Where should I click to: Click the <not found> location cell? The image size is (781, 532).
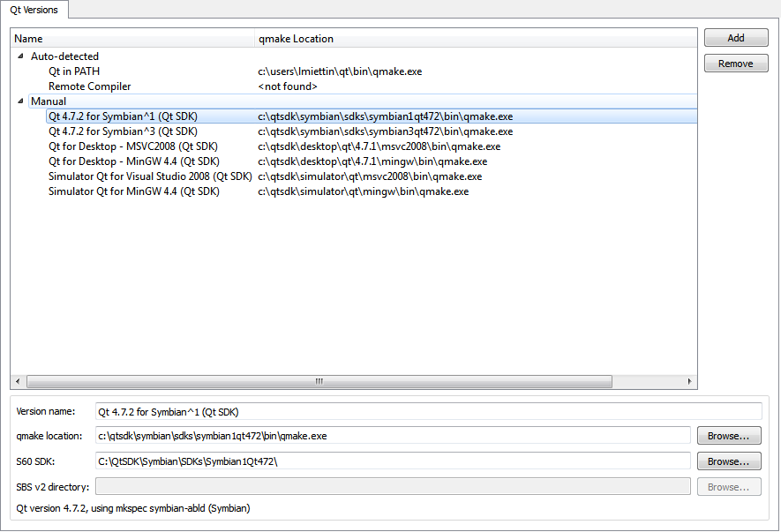click(288, 86)
